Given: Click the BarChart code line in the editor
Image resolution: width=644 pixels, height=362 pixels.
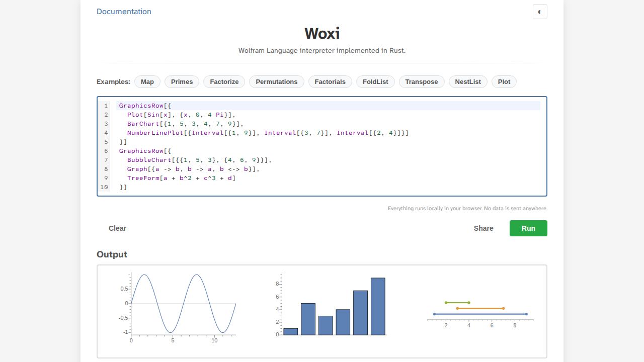Looking at the screenshot, I should tap(328, 124).
